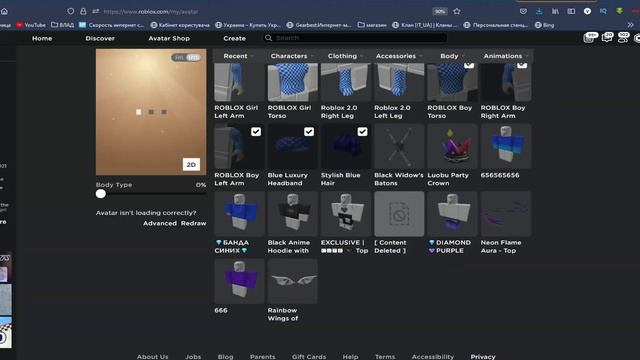Open the ВЛАД bookmarks folder
Image resolution: width=640 pixels, height=360 pixels.
tap(62, 25)
